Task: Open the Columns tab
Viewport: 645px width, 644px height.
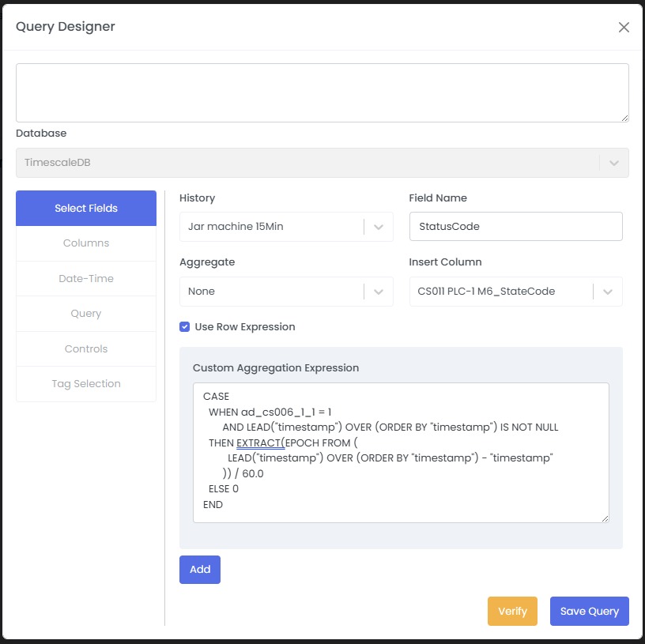Action: [x=86, y=243]
